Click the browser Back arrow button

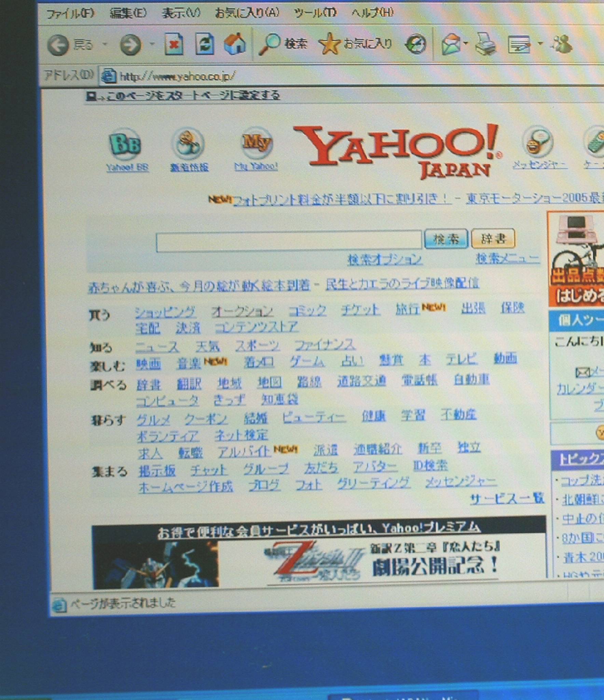57,45
